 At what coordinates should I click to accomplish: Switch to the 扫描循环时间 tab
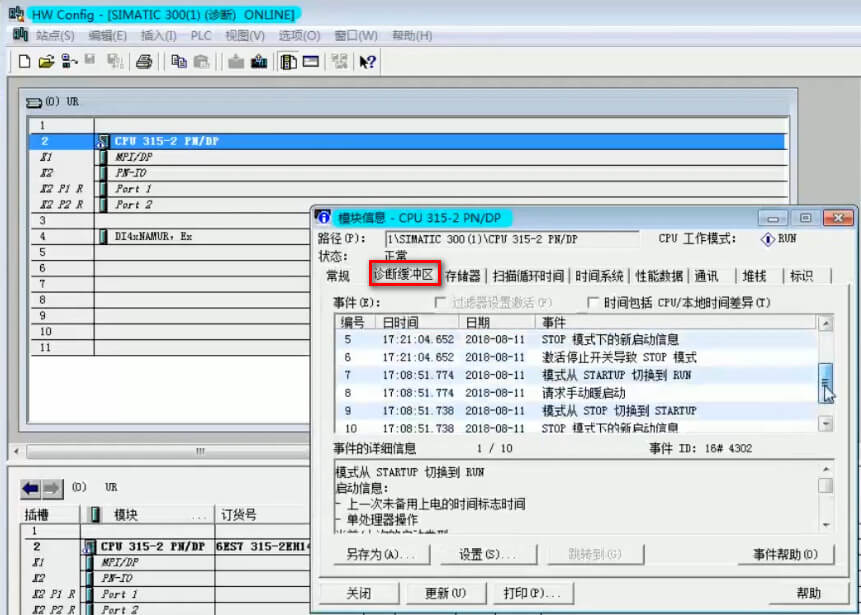(x=528, y=276)
